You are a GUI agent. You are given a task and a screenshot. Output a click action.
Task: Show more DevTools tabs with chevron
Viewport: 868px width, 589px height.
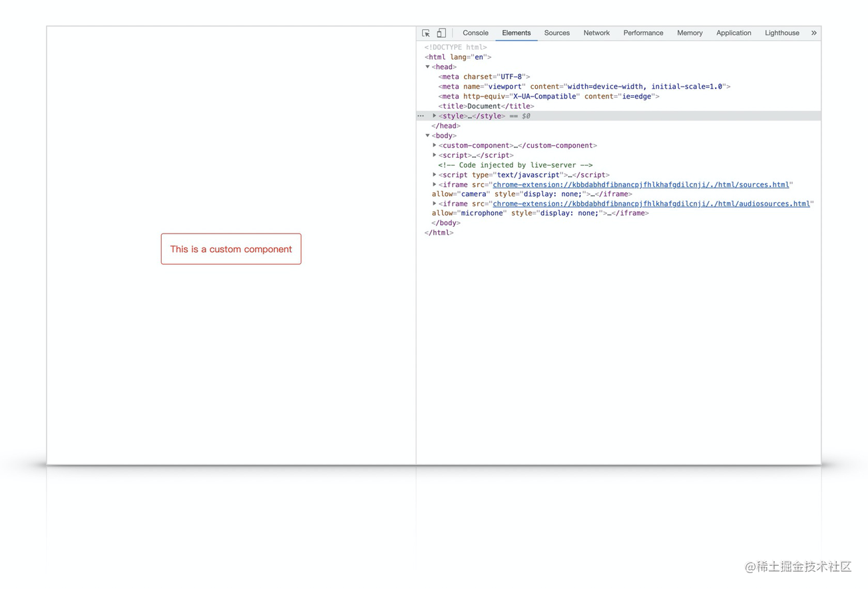(813, 33)
